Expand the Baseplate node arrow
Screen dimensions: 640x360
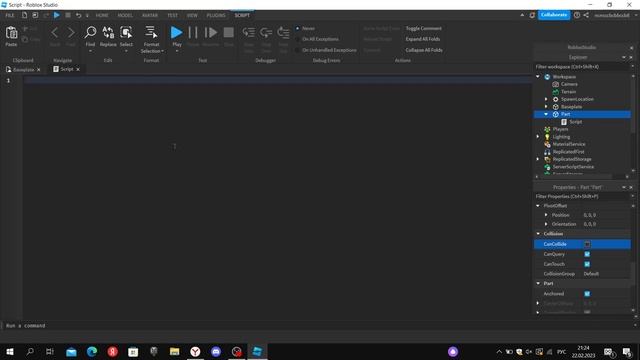[x=546, y=107]
